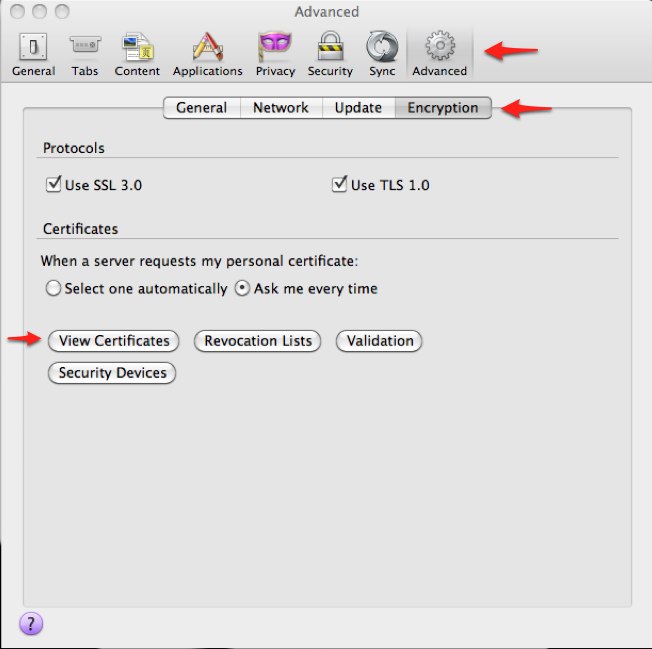Uncheck Use TLS 1.0
The height and width of the screenshot is (649, 652).
pos(340,185)
